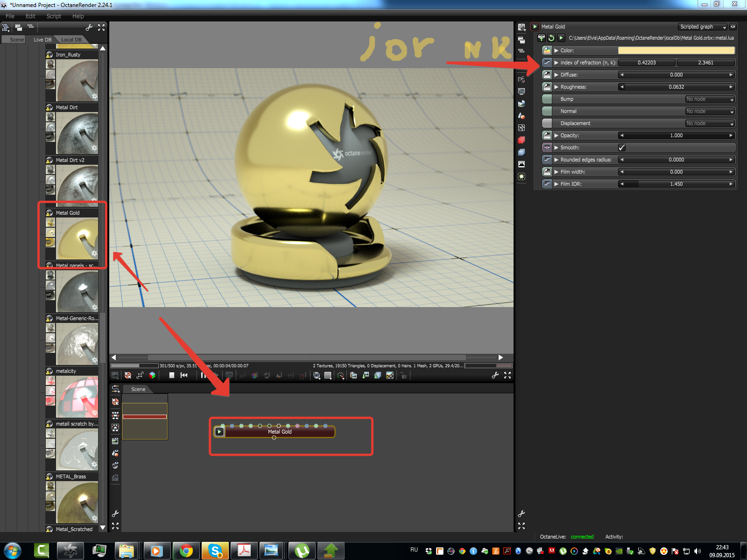Click the RGB cube icon in render toolbar
747x560 pixels.
pyautogui.click(x=152, y=375)
